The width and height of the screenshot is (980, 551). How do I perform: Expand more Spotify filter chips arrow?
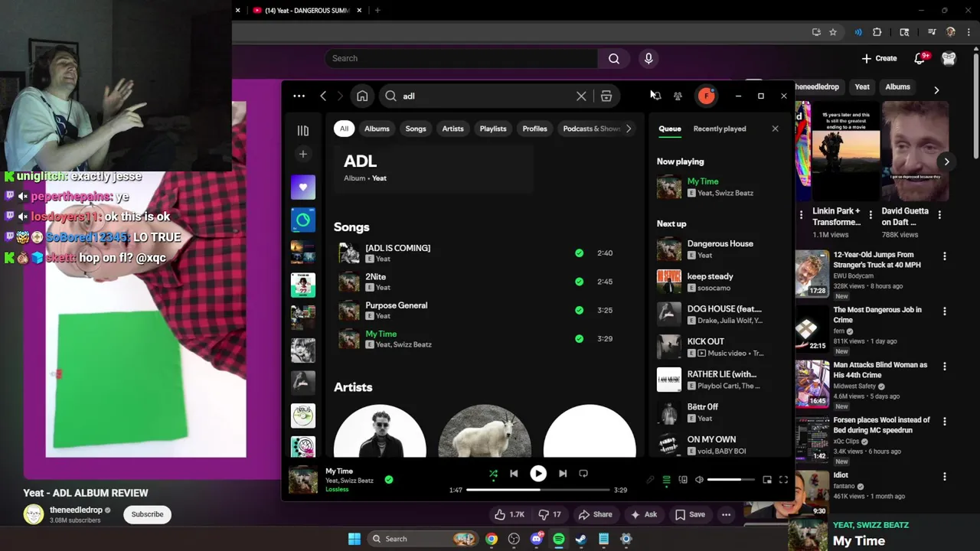pos(629,129)
